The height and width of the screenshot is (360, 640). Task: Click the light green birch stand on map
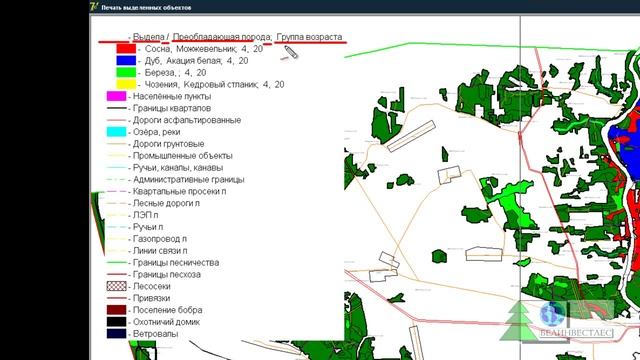pos(513,204)
